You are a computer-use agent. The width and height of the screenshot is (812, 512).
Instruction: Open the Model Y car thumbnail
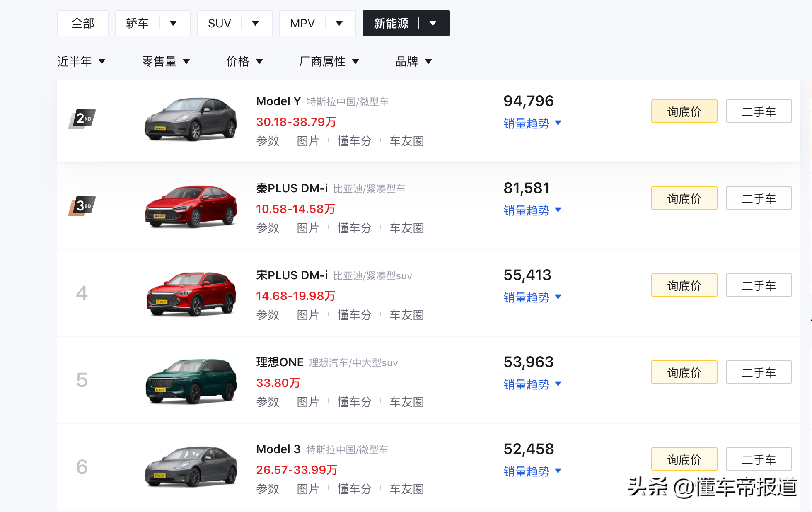point(191,119)
